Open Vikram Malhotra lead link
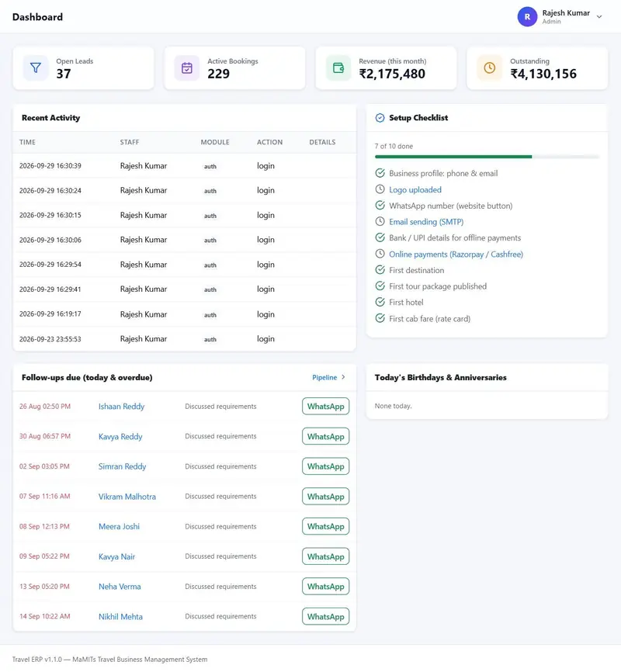The image size is (621, 672). point(127,497)
